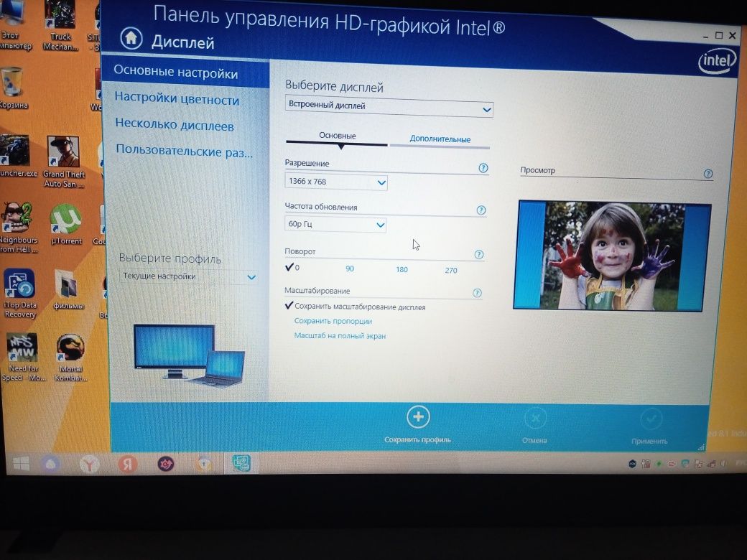Open the 1366 x 768 resolution dropdown

(336, 182)
